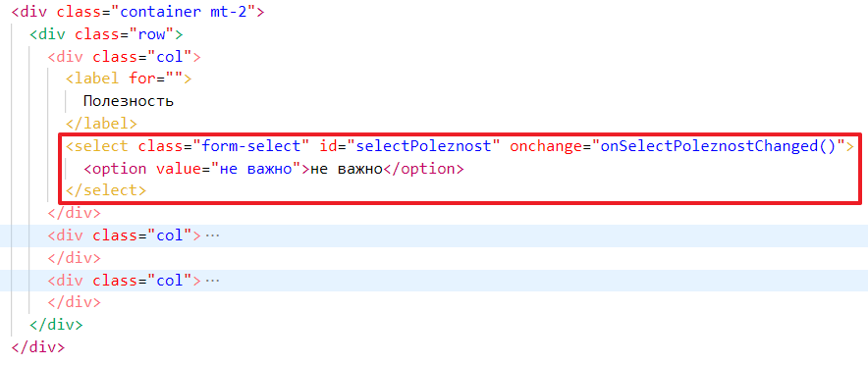
Task: Click the onSelectPoleznostChanged() handler text
Action: (718, 146)
